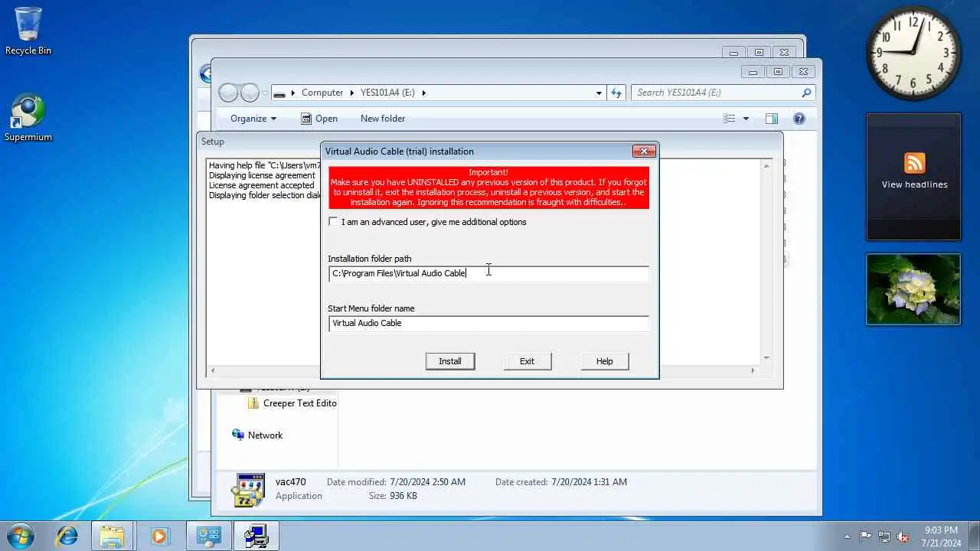Click the Setup log horizontal scroll right arrow
980x551 pixels.
[753, 370]
